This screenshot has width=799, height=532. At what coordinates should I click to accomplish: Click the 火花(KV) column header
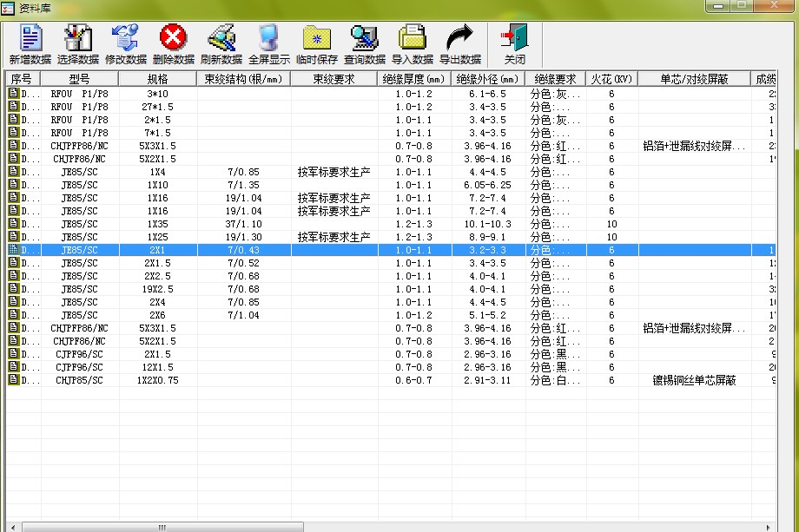[611, 79]
